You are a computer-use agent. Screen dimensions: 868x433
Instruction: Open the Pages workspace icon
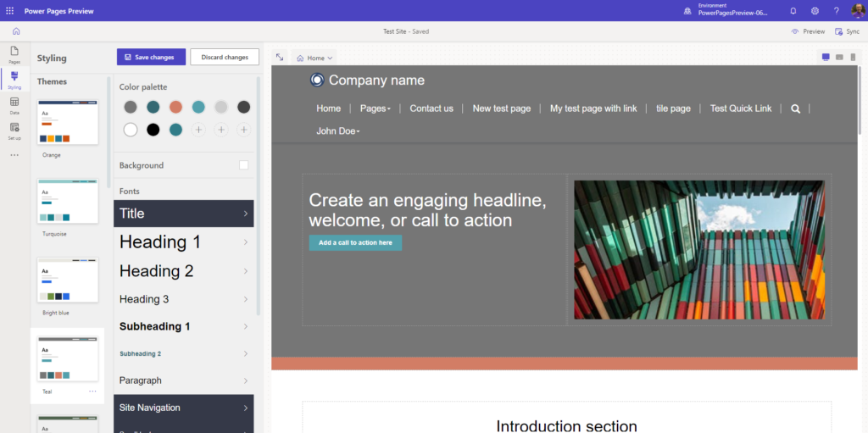point(14,54)
